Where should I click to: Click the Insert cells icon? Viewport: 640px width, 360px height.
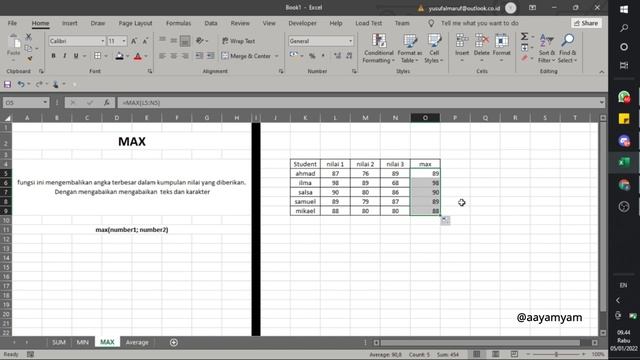pos(462,41)
